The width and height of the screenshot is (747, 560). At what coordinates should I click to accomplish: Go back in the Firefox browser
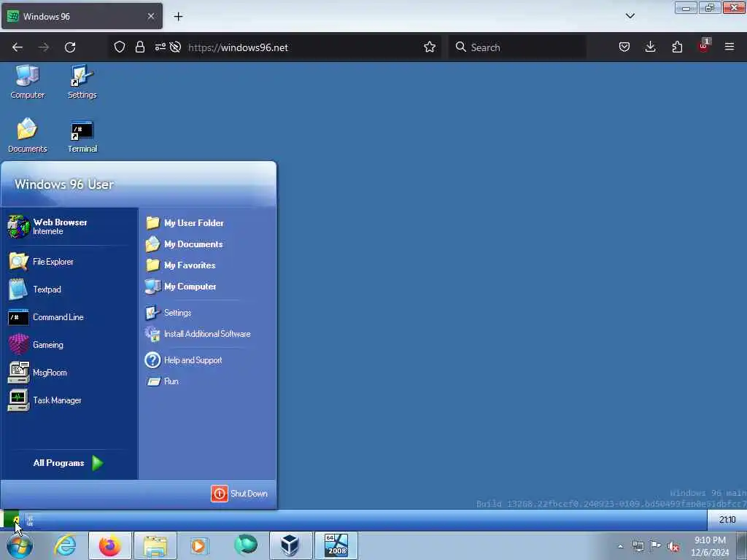click(18, 47)
